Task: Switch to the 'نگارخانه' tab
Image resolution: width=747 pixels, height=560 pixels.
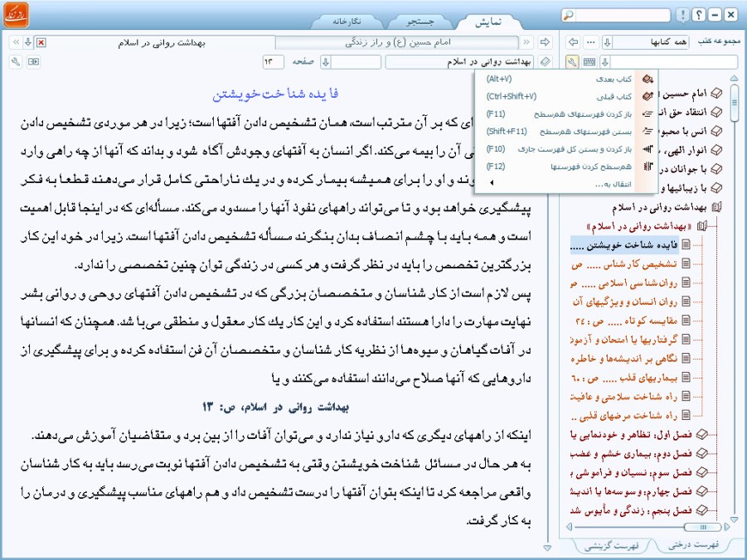Action: [347, 22]
